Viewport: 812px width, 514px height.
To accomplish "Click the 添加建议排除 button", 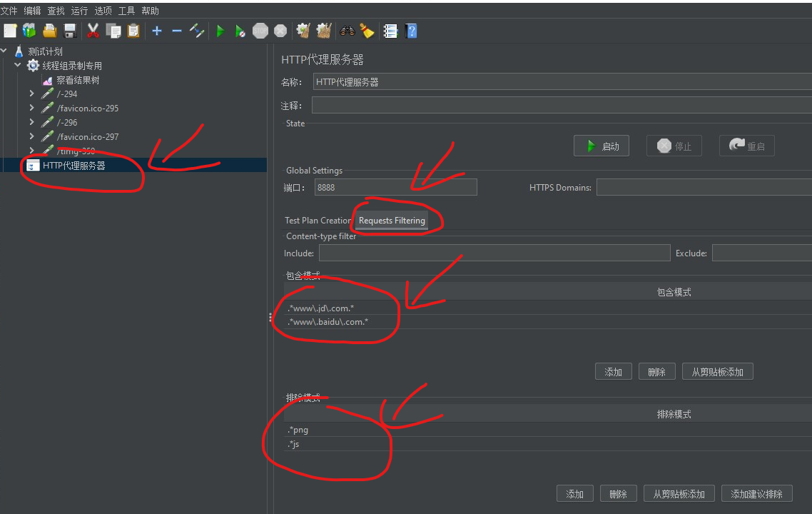I will tap(756, 494).
